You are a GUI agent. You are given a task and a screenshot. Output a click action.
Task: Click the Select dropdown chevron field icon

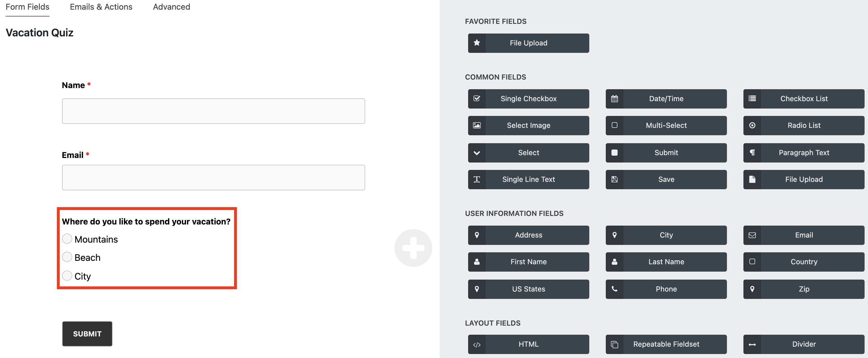click(477, 153)
